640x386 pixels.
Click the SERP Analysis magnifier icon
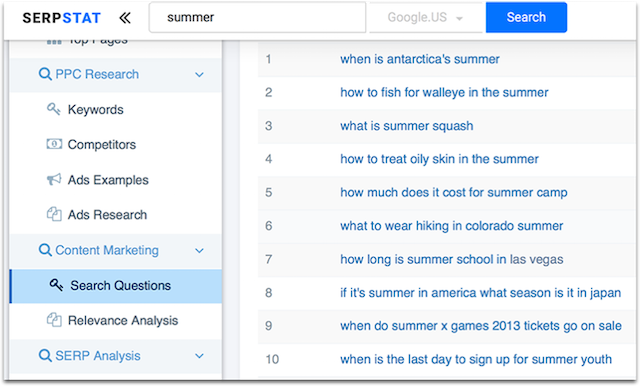[45, 355]
